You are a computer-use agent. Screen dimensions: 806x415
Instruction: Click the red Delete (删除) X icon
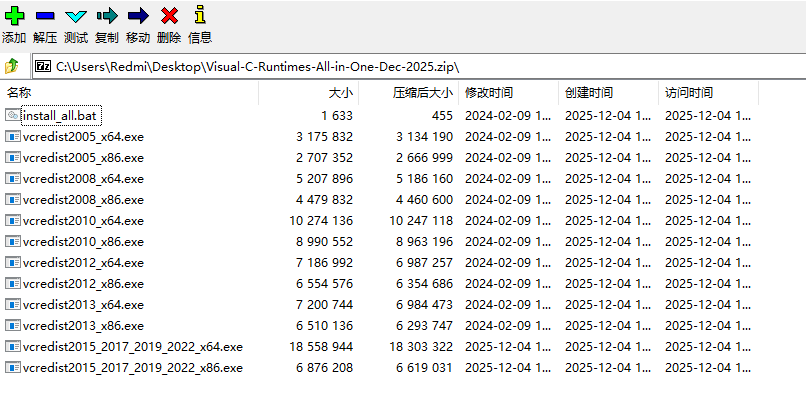pos(169,16)
